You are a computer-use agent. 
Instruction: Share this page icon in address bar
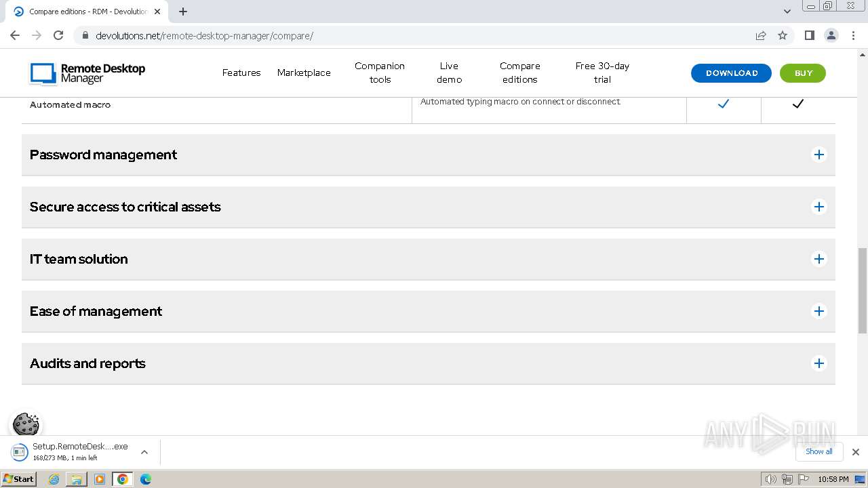761,35
